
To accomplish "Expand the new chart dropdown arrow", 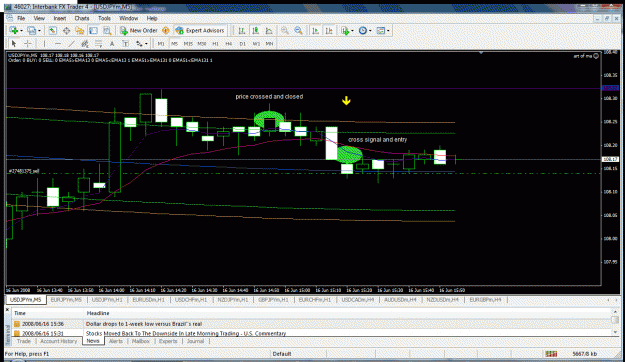I will pos(21,31).
